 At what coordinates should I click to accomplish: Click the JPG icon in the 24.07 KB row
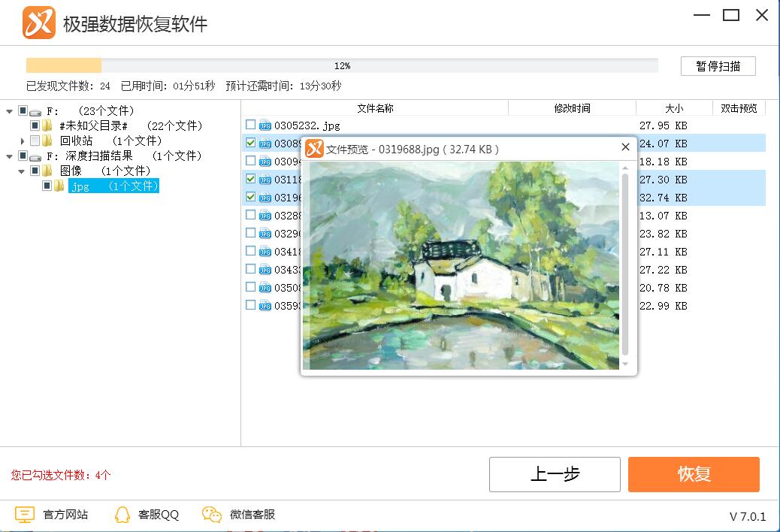(x=265, y=144)
